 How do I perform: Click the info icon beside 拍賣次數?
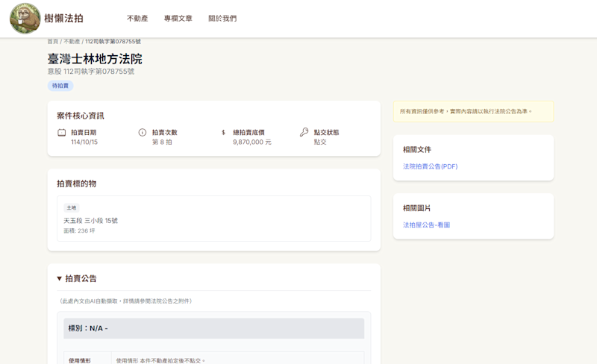(x=143, y=133)
